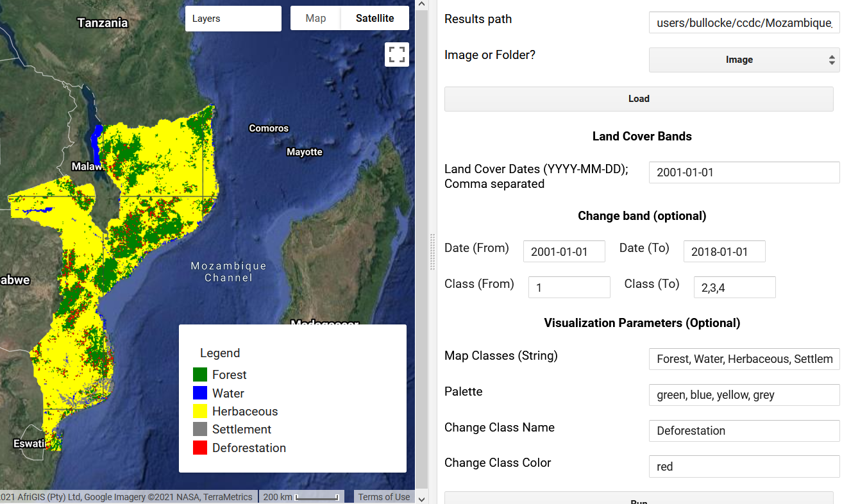Switch to Map view type
The height and width of the screenshot is (504, 842).
(316, 19)
